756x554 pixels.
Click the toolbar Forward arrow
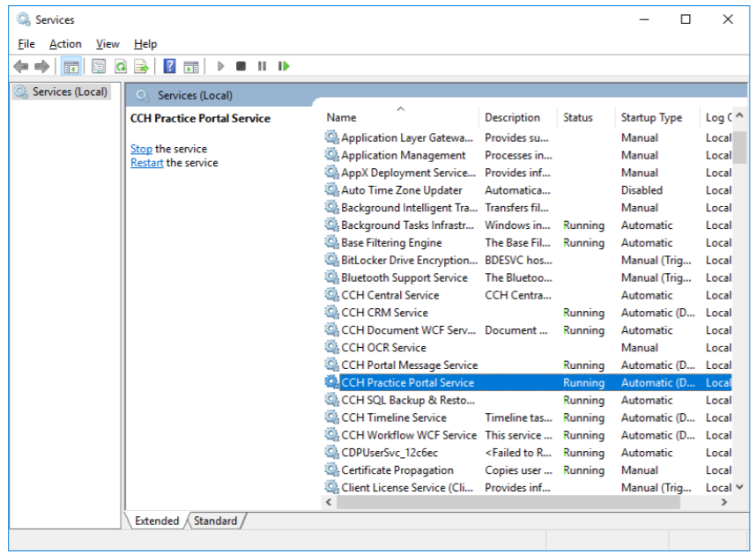42,66
